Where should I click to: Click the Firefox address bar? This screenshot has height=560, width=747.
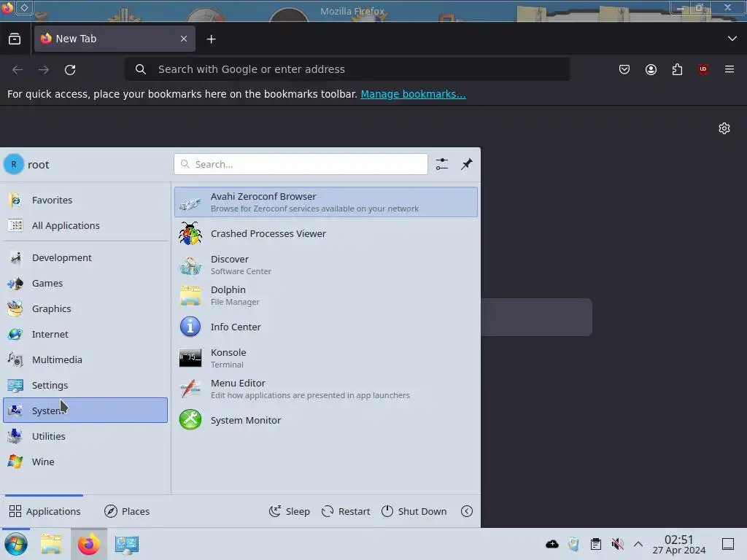click(347, 69)
